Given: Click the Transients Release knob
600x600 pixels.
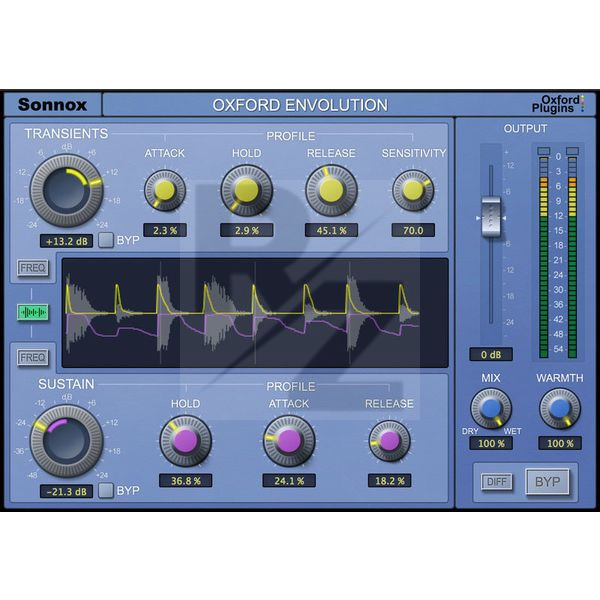Looking at the screenshot, I should 331,190.
